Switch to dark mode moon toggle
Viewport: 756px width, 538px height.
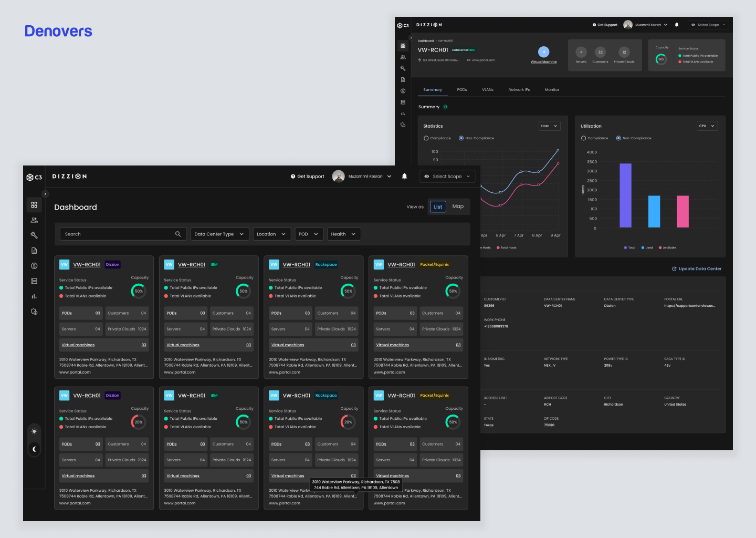(x=34, y=449)
